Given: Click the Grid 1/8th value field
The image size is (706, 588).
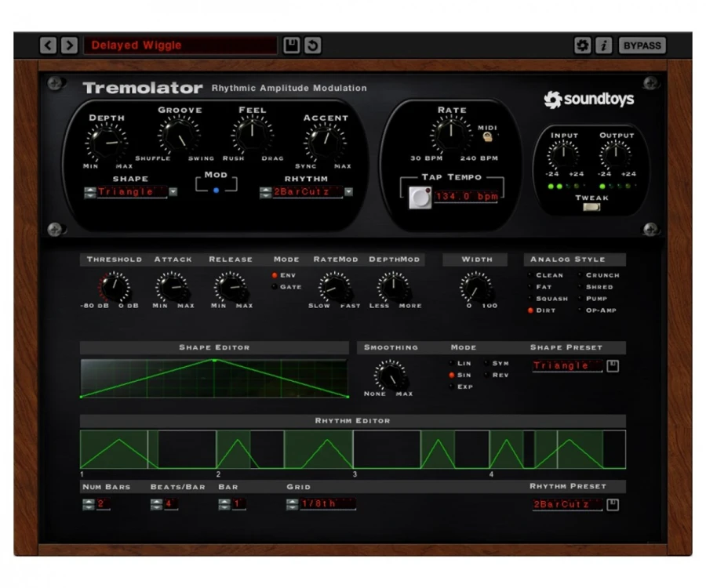Looking at the screenshot, I should [x=328, y=504].
